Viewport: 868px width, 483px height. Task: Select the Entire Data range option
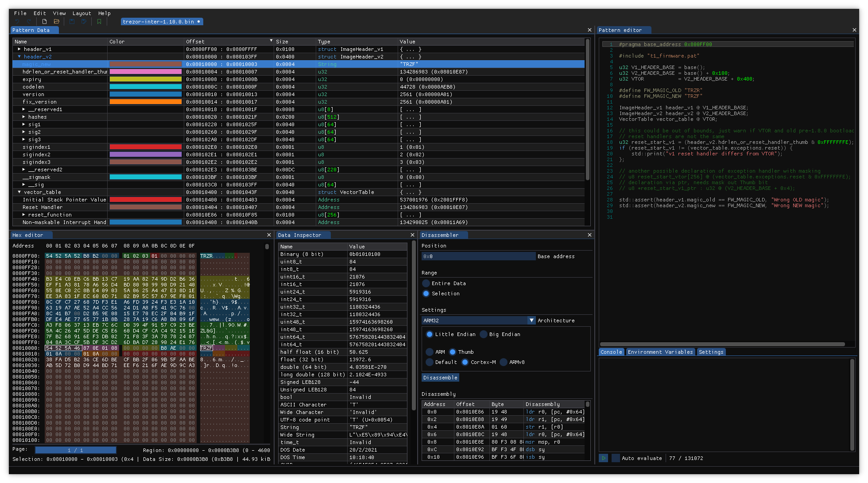point(426,283)
